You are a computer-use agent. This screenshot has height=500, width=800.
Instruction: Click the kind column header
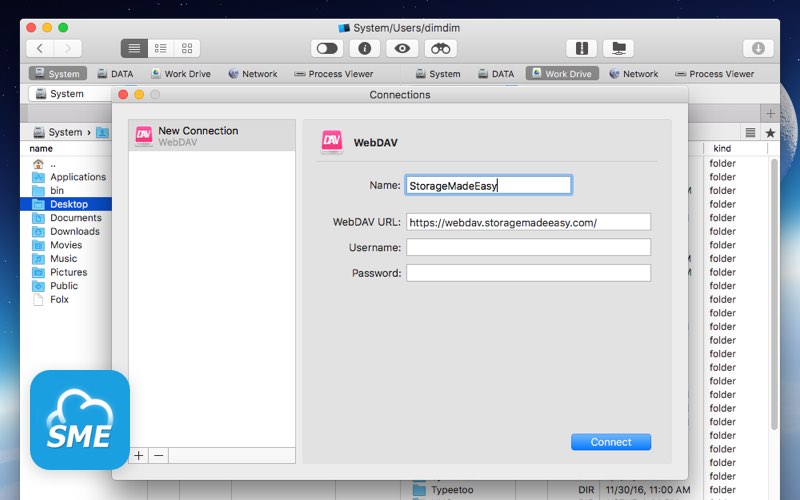point(722,148)
